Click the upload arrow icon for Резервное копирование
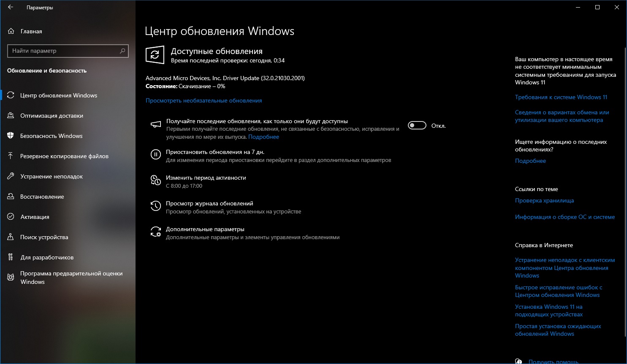The height and width of the screenshot is (364, 627). pos(11,156)
